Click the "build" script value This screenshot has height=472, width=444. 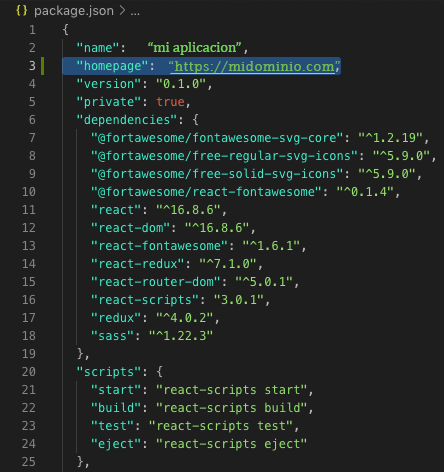point(231,408)
